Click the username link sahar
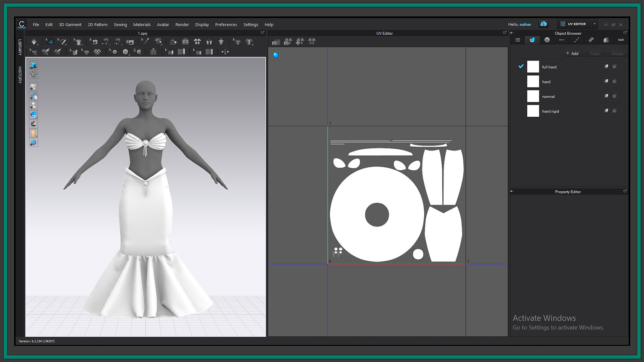This screenshot has width=644, height=362. click(x=526, y=24)
